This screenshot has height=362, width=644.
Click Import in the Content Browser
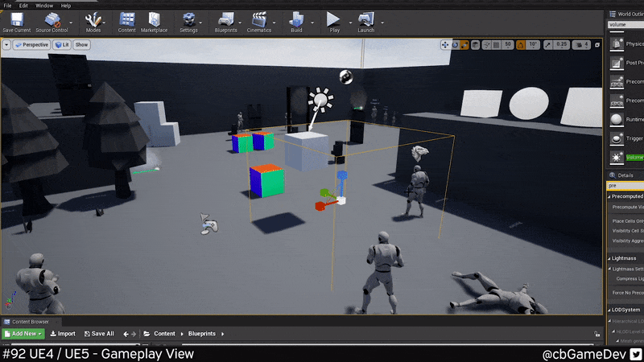(63, 334)
